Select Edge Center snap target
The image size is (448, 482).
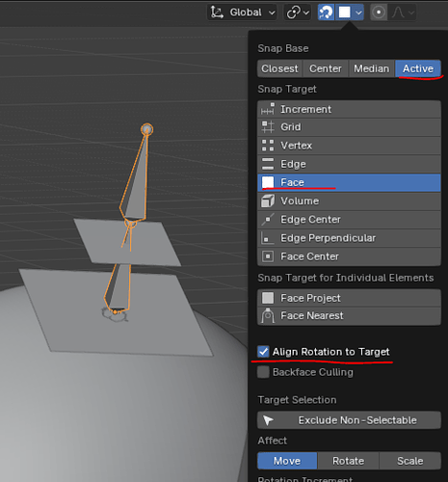tap(349, 220)
